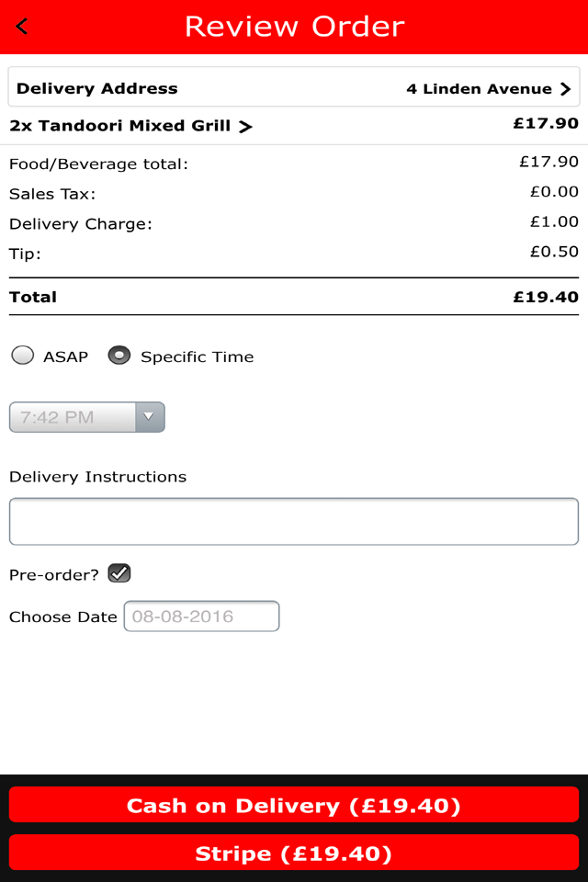Image resolution: width=588 pixels, height=882 pixels.
Task: Click the time picker's dropdown arrow
Action: click(149, 417)
